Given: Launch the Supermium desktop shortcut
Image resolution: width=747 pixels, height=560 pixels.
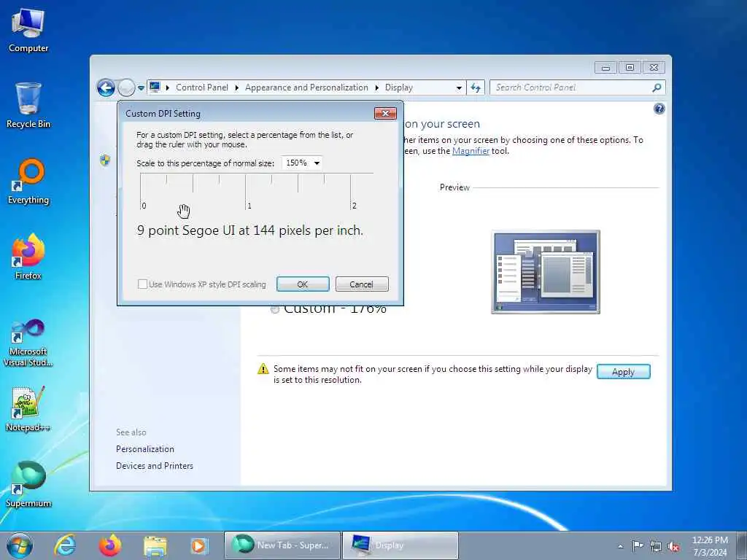Looking at the screenshot, I should 28,485.
